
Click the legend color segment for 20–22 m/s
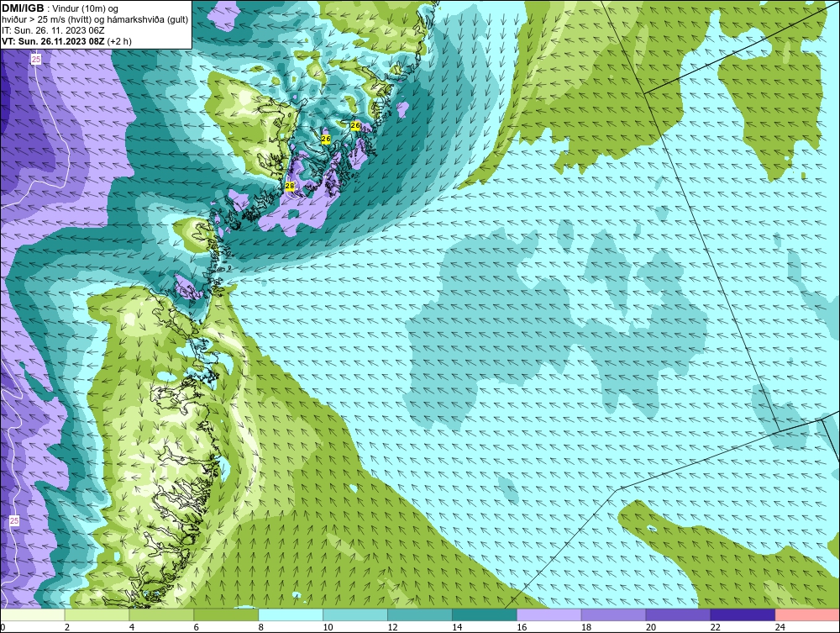coord(678,615)
